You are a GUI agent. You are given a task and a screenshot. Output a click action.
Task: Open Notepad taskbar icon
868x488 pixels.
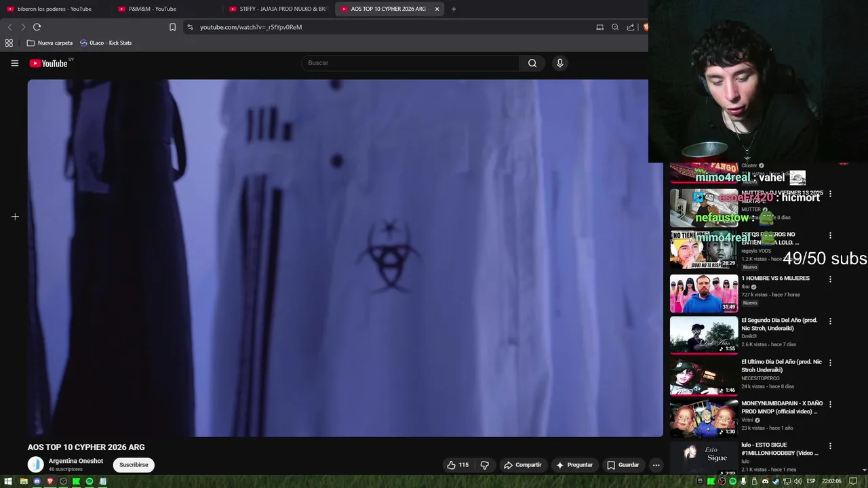(102, 481)
